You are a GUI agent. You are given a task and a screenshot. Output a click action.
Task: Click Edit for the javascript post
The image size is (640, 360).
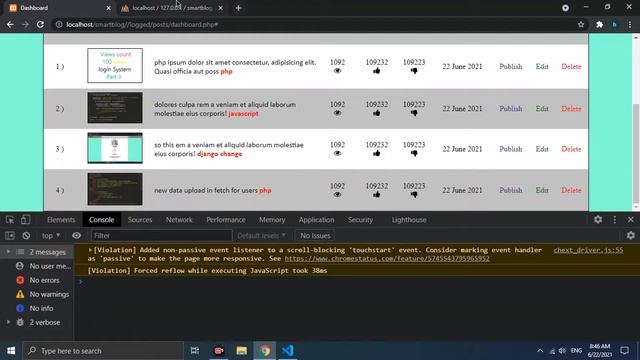[542, 109]
